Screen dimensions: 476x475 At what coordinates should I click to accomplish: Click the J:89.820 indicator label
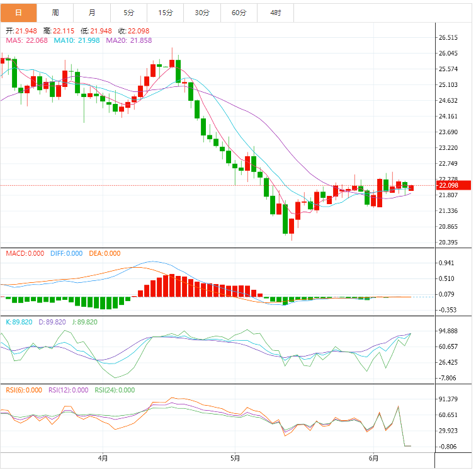(x=85, y=322)
